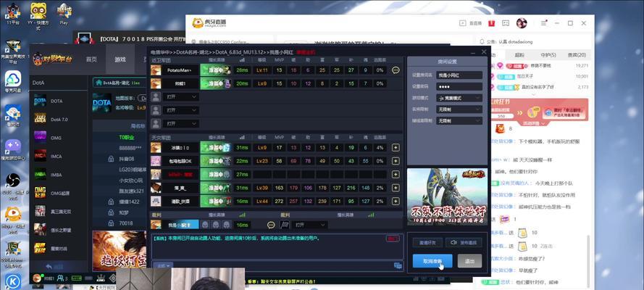Open the 游戏模式 dropdown in room settings
Viewport: 644px width, 290px height.
tap(459, 98)
